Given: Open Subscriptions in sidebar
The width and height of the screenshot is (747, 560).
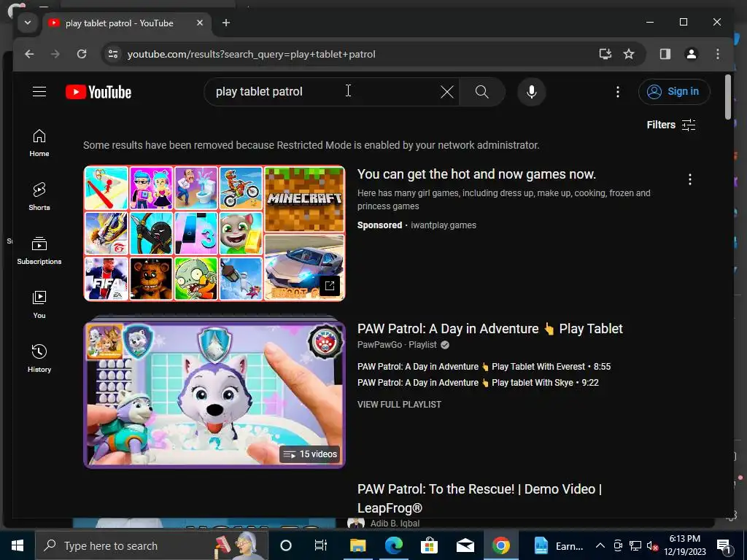Looking at the screenshot, I should click(39, 251).
